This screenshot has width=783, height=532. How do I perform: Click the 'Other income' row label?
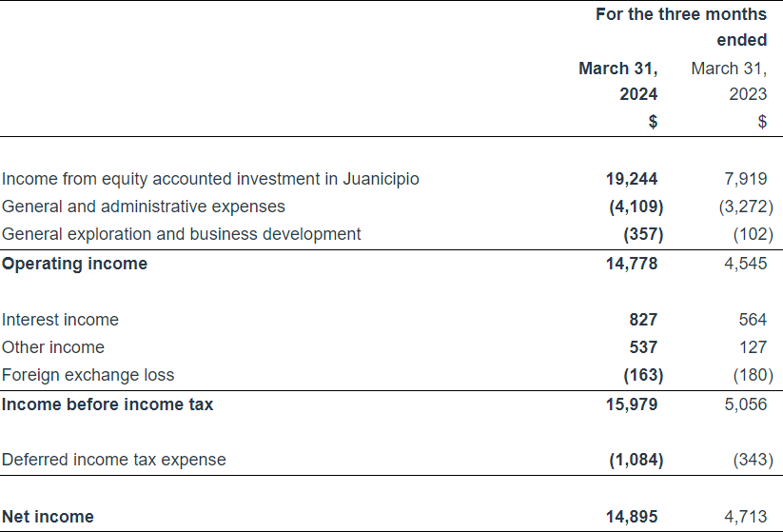click(x=53, y=347)
